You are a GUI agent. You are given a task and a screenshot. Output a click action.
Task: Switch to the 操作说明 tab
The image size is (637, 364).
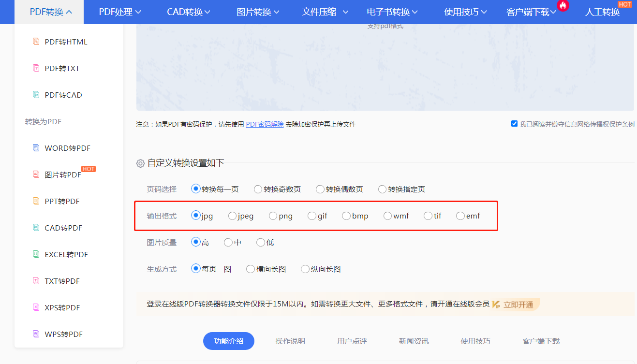pos(290,341)
